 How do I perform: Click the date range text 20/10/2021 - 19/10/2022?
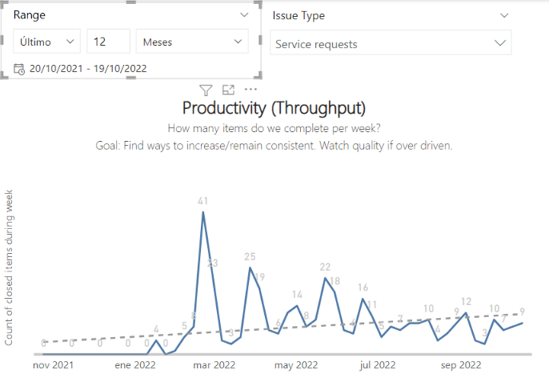(x=88, y=69)
